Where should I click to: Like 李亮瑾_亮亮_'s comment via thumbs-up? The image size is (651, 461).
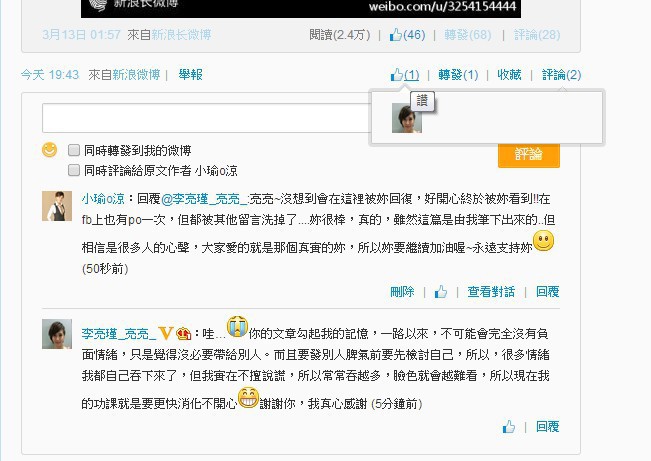tap(509, 427)
